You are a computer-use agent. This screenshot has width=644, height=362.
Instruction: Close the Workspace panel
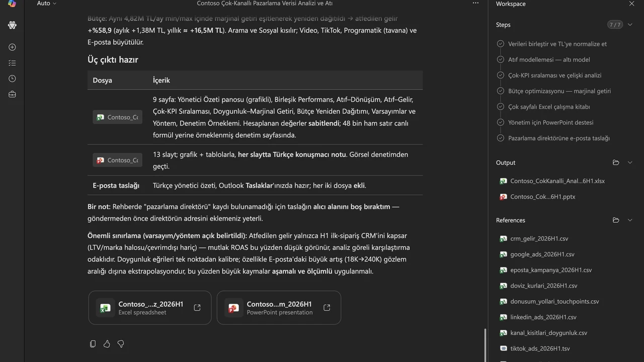coord(631,4)
